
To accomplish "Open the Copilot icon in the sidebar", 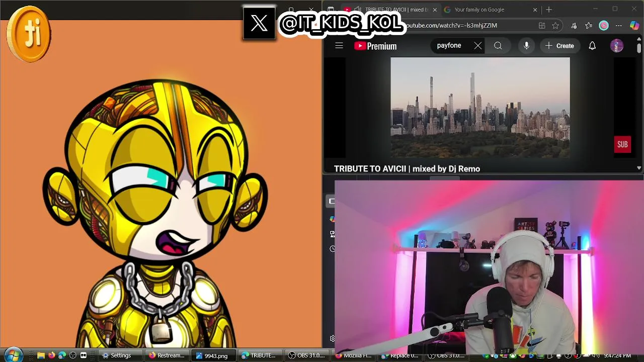I will pos(332,219).
